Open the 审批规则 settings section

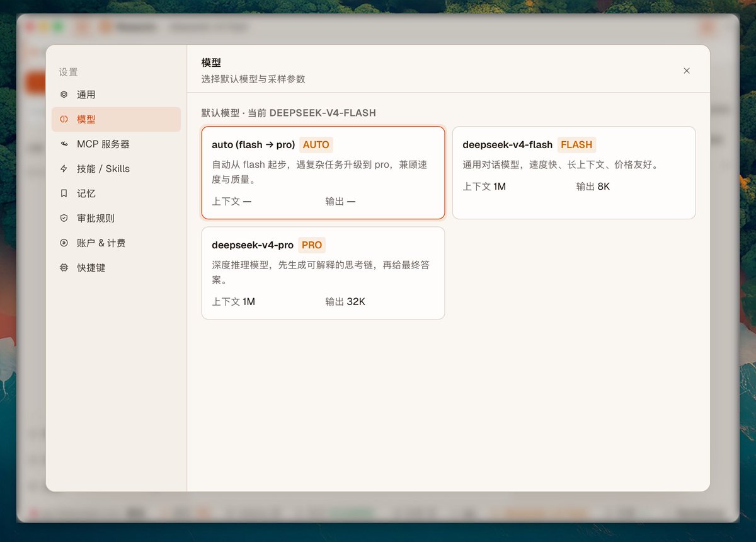[116, 218]
